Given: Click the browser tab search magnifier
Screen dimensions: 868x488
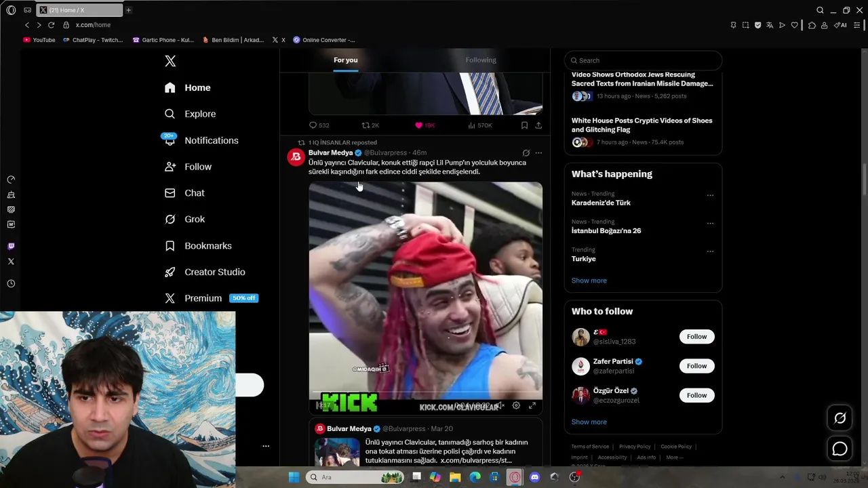Looking at the screenshot, I should pyautogui.click(x=820, y=10).
